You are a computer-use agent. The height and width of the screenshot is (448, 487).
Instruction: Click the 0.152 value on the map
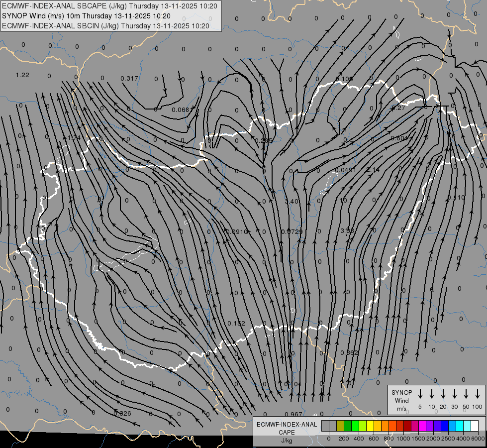(236, 324)
